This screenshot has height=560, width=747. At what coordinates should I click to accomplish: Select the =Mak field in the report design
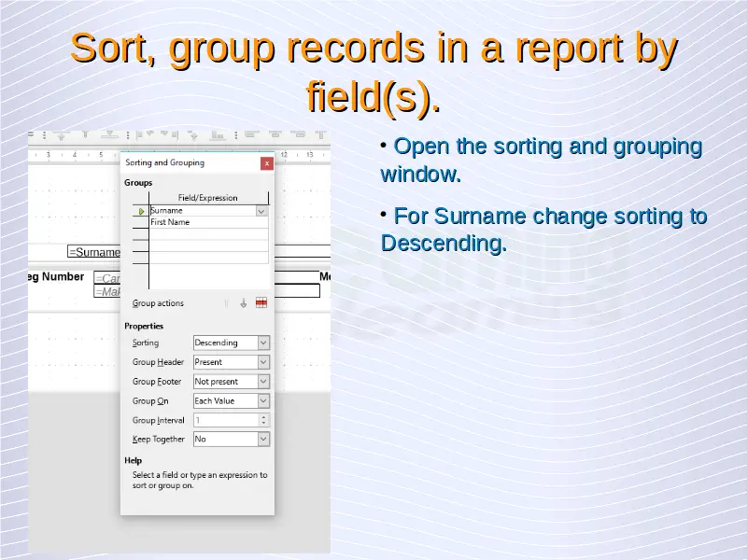pos(107,291)
